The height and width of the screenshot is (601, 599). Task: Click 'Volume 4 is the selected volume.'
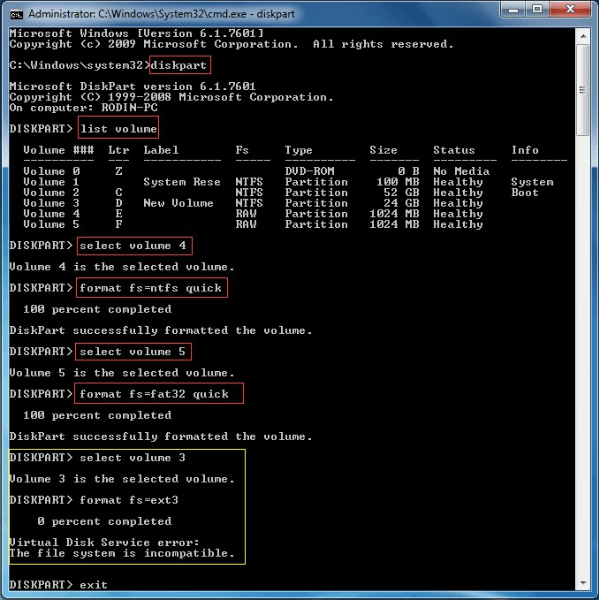(x=122, y=267)
